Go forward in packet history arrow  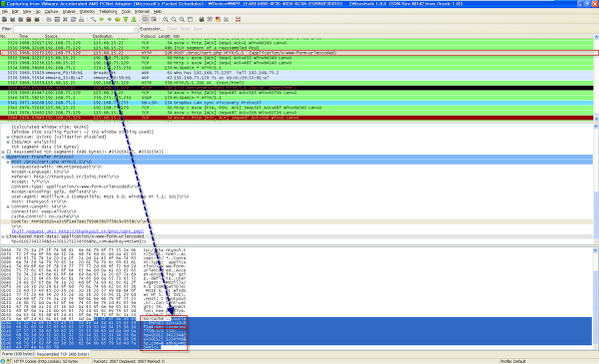pos(109,20)
